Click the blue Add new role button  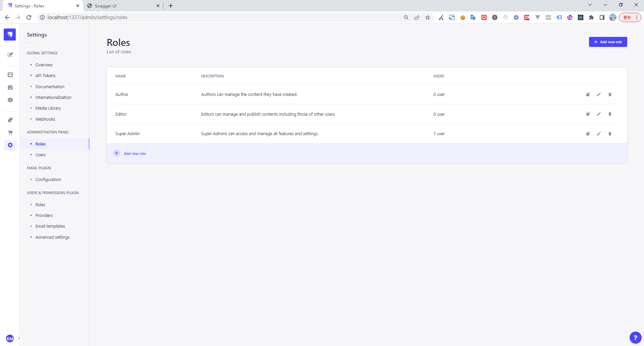[608, 42]
